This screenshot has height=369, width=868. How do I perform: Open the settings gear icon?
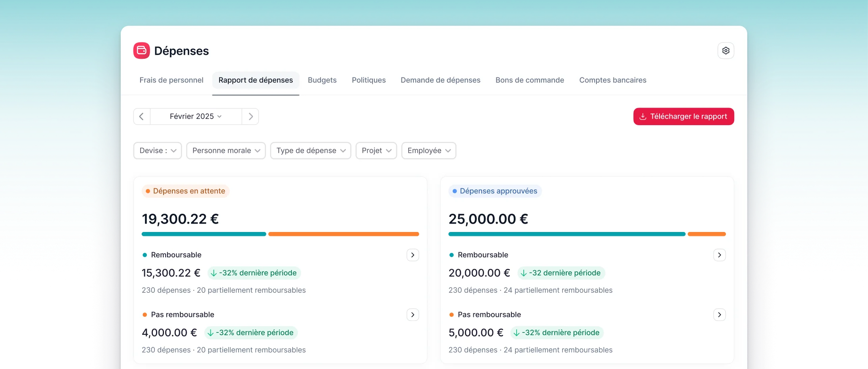coord(725,51)
